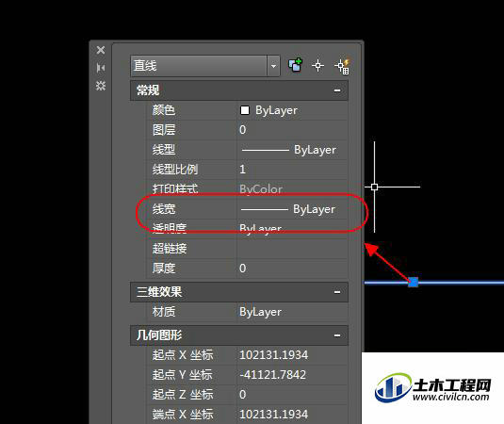Image resolution: width=504 pixels, height=424 pixels.
Task: Select the 起点 Z 坐标 label
Action: (x=183, y=395)
